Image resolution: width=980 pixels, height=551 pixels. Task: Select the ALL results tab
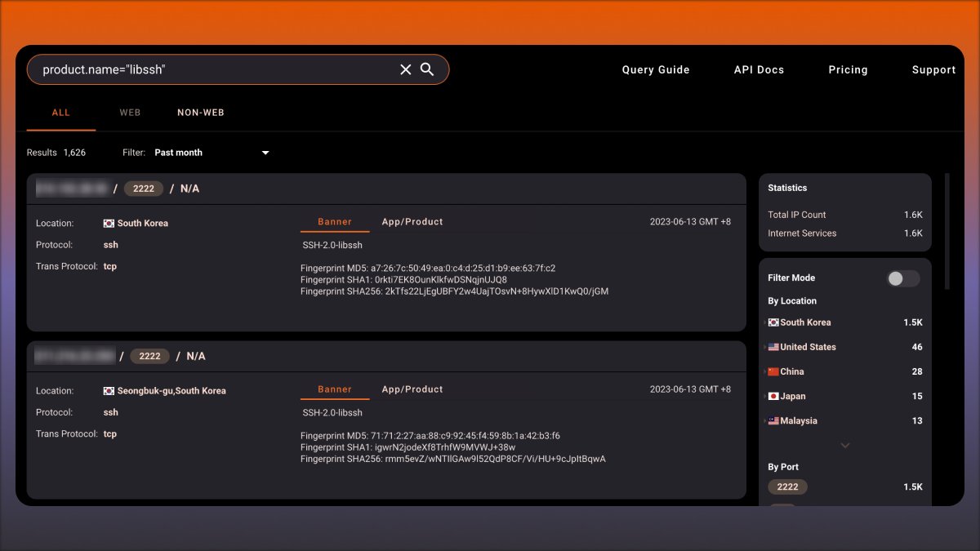tap(61, 113)
